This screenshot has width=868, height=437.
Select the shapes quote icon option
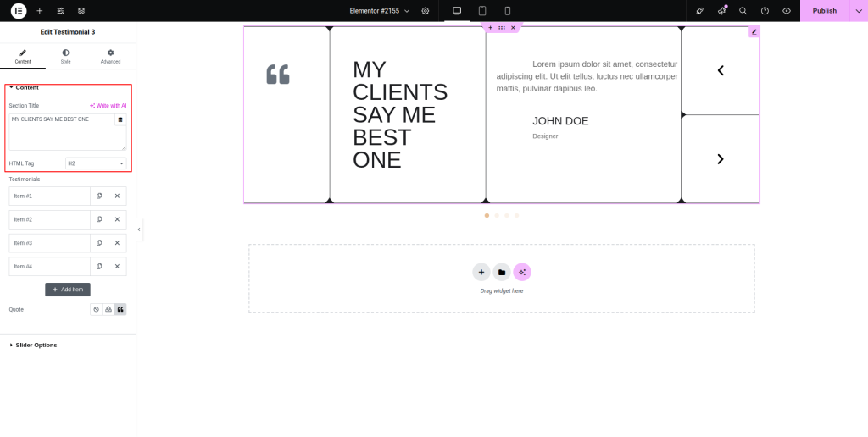(108, 309)
